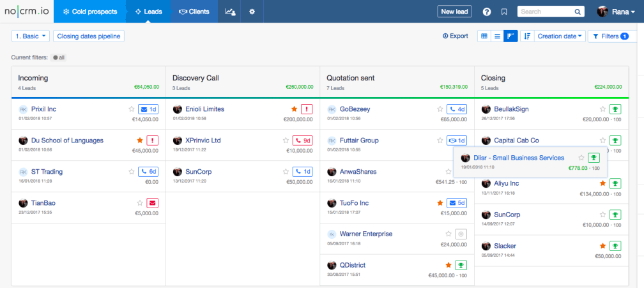Click the trophy badge on Slacker
644x288 pixels.
point(615,246)
